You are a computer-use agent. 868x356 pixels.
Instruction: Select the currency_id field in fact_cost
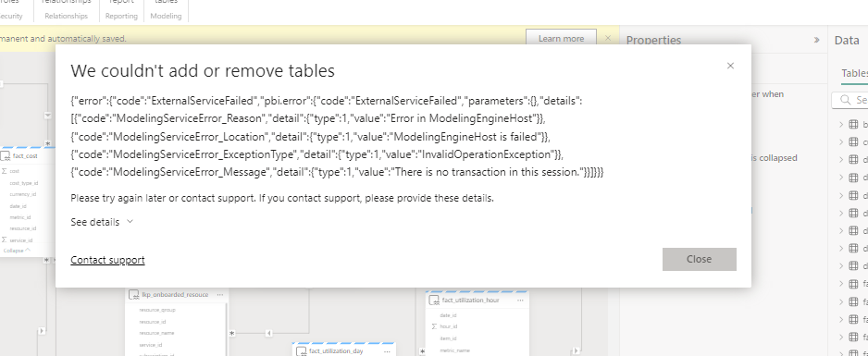point(23,194)
